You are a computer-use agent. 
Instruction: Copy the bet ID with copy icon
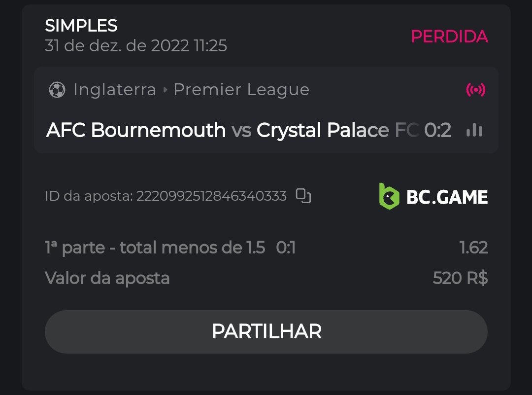tap(303, 196)
